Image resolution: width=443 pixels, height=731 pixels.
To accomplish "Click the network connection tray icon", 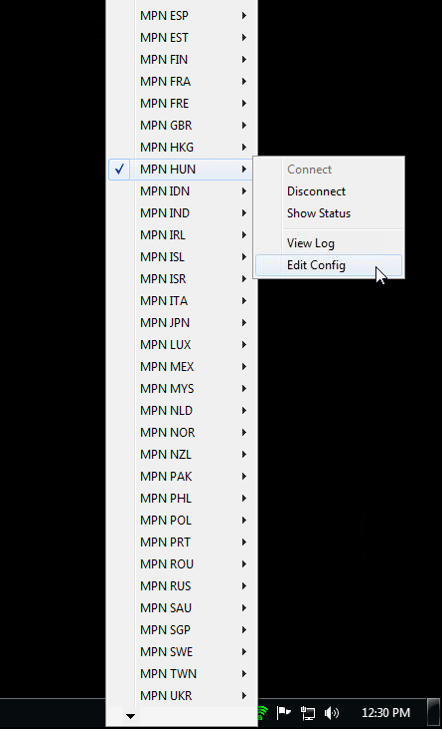I will click(308, 712).
